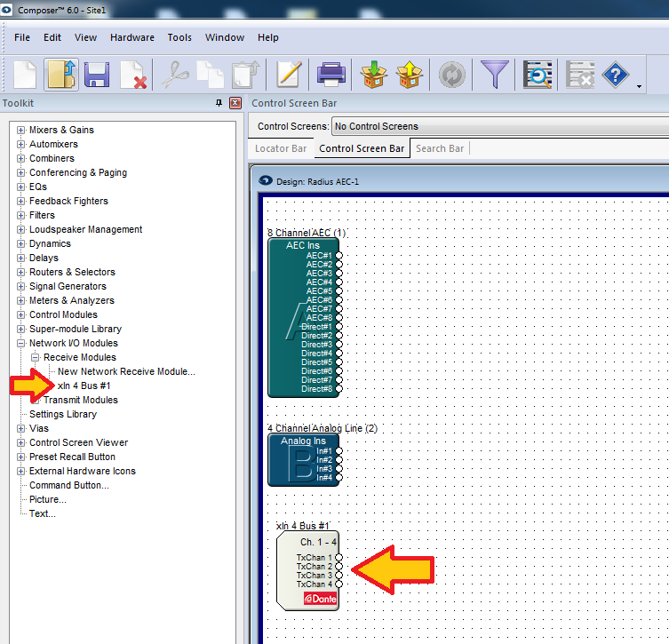Open the Help menu
This screenshot has height=644, width=669.
[268, 37]
